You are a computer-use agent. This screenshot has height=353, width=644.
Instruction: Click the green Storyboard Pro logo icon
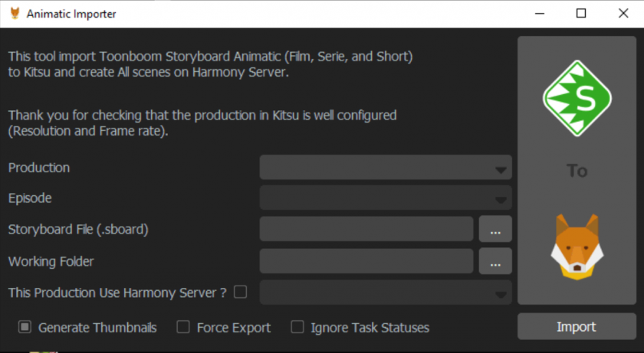click(x=577, y=99)
